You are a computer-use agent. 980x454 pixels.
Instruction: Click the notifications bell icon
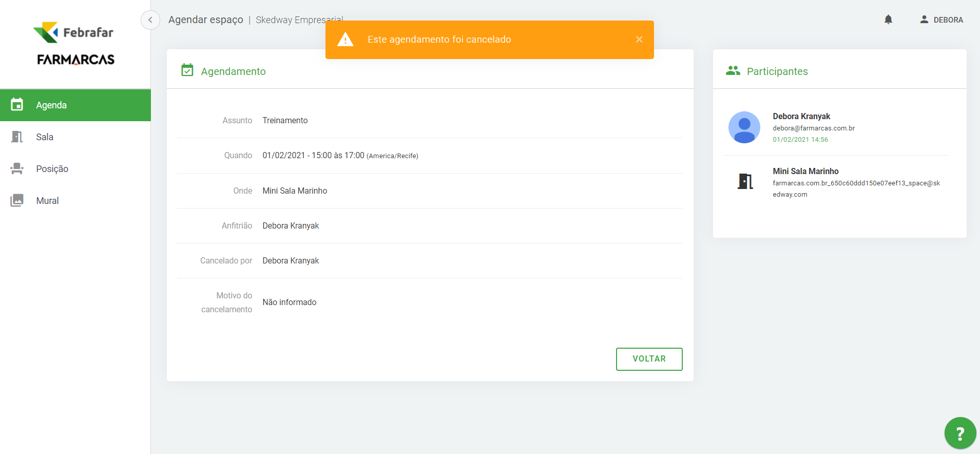click(x=888, y=20)
